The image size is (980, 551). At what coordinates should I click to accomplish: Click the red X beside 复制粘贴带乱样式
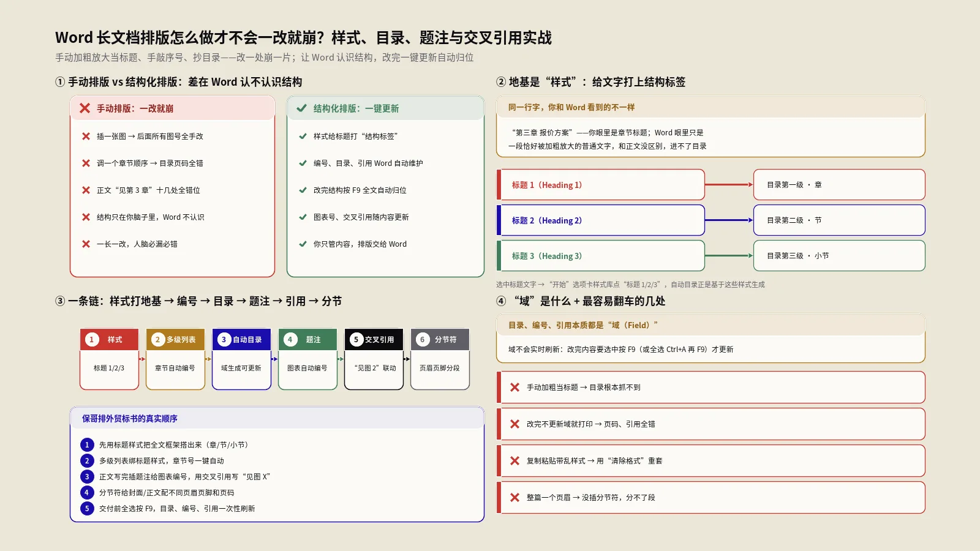tap(515, 461)
